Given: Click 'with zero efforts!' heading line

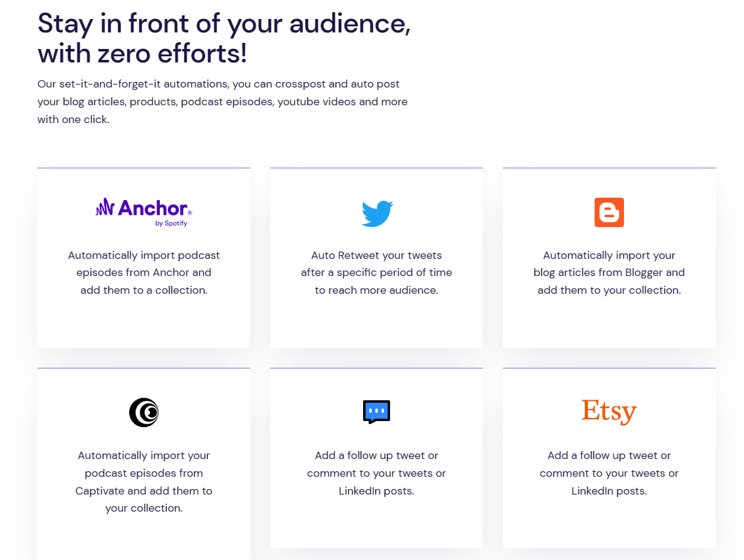Looking at the screenshot, I should coord(143,53).
